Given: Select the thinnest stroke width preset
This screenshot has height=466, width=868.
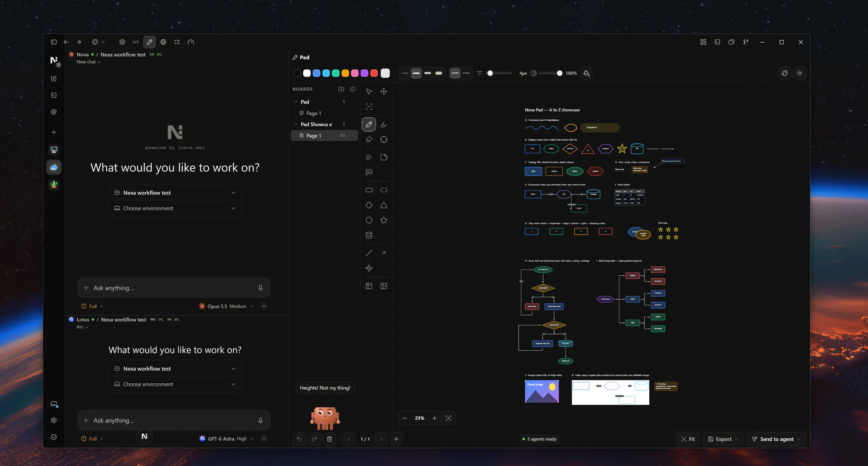Looking at the screenshot, I should 405,73.
